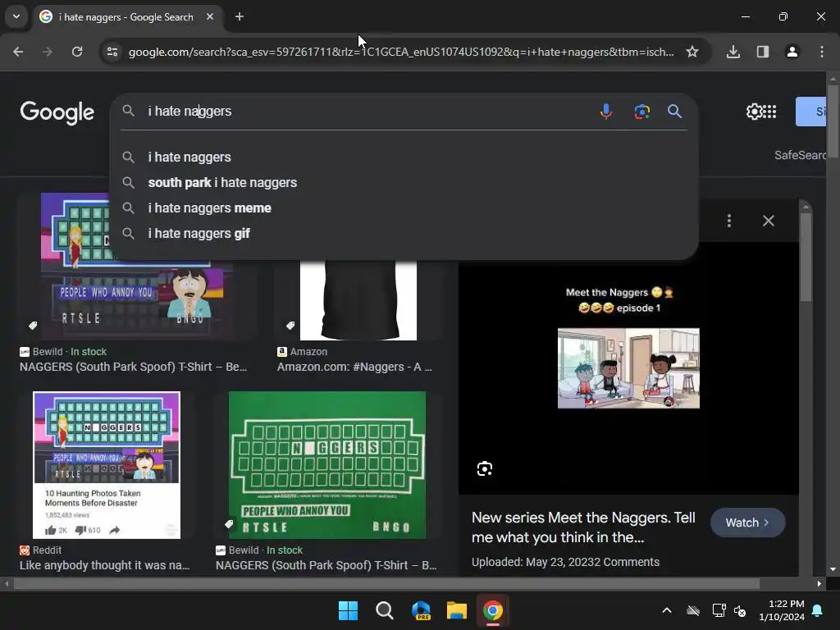This screenshot has height=630, width=840.
Task: Open the Windows Start menu
Action: point(348,610)
